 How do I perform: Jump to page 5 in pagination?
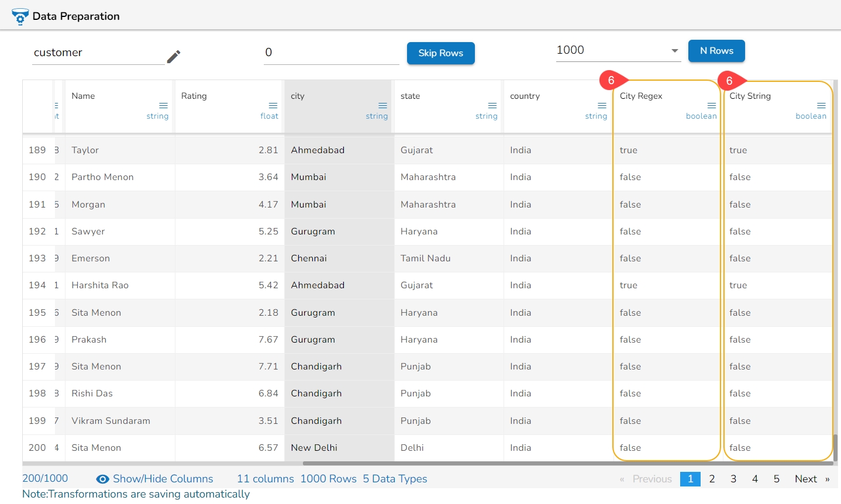[x=776, y=479]
